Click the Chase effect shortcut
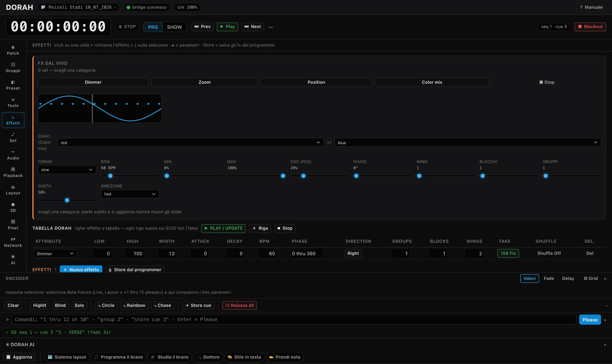This screenshot has width=612, height=364. tap(162, 305)
